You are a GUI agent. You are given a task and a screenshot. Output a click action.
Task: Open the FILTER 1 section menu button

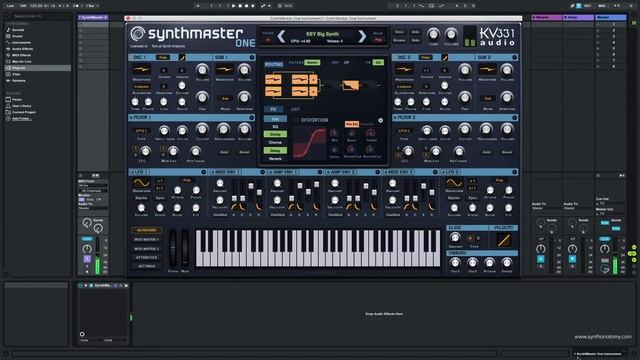point(252,118)
